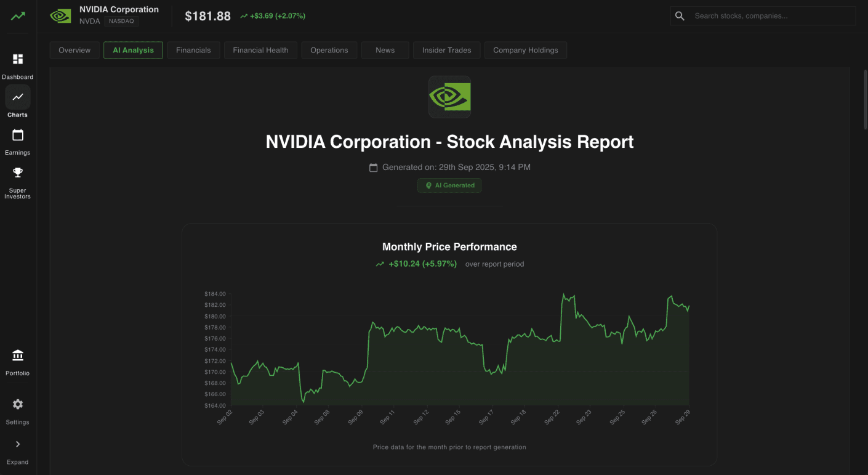Click the $164.00 y-axis label
The image size is (868, 475).
tap(215, 405)
